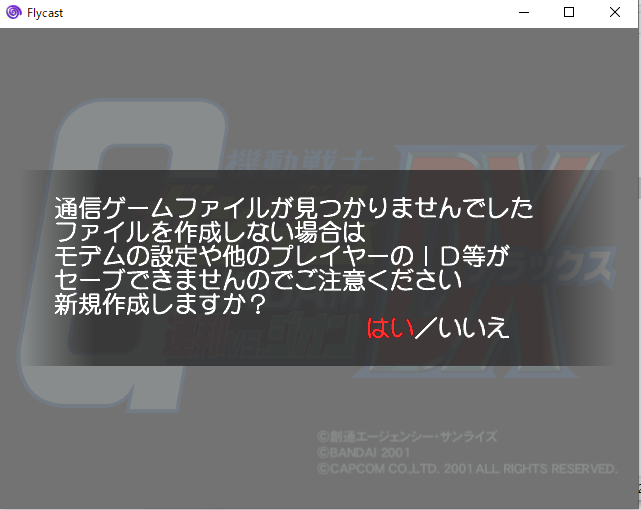Click the slash between はい and いいえ

425,328
